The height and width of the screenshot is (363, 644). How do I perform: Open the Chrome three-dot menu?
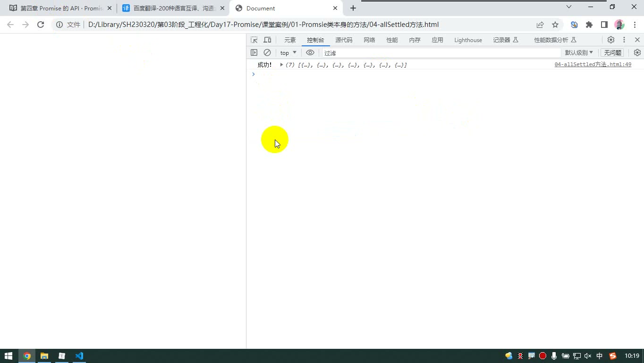(x=634, y=25)
